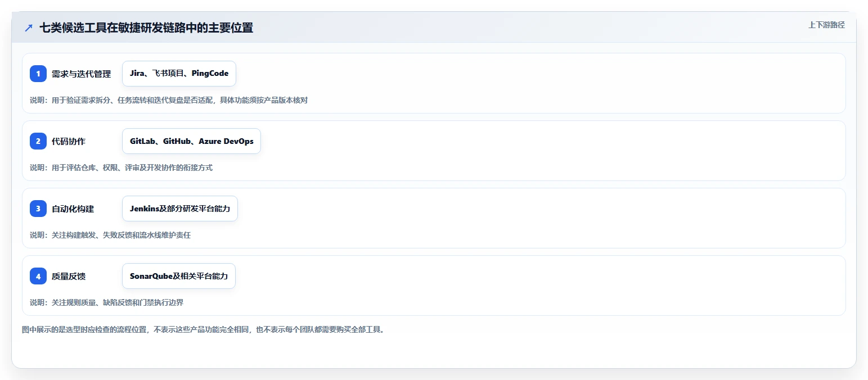
Task: Click step number badge 3
Action: tap(38, 209)
